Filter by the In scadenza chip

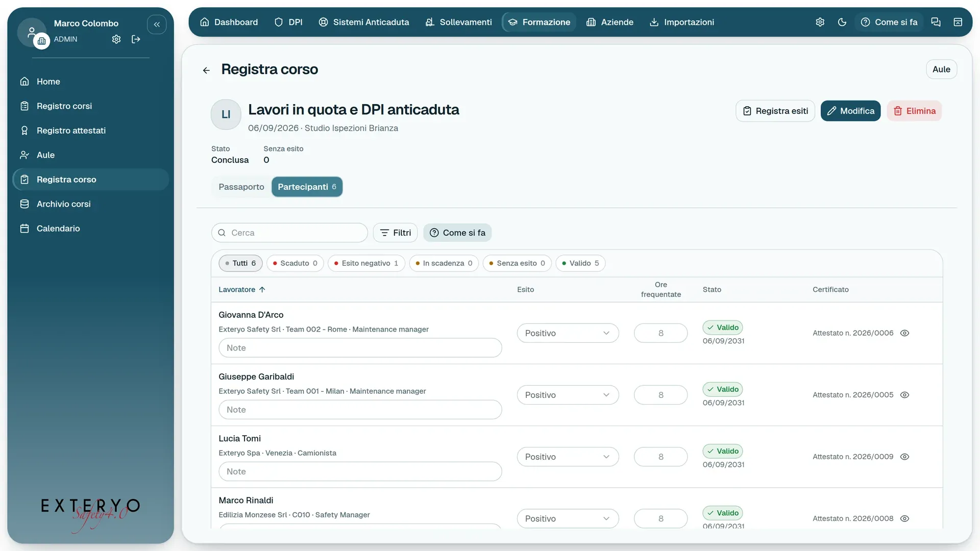pyautogui.click(x=444, y=263)
